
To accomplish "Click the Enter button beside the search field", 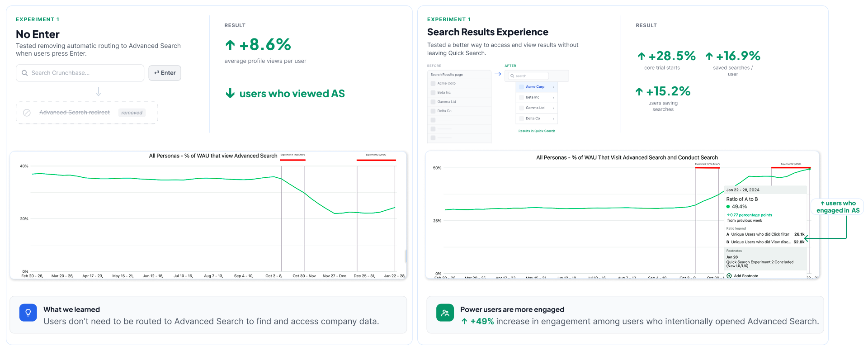I will click(165, 73).
